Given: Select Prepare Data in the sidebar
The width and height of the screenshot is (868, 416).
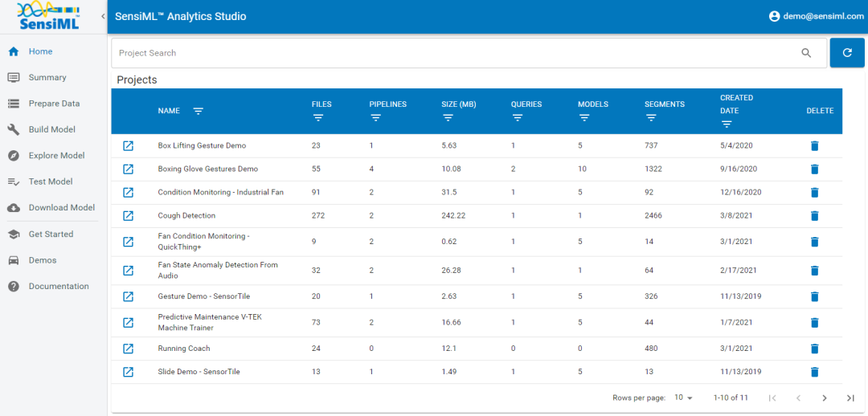Looking at the screenshot, I should (54, 104).
